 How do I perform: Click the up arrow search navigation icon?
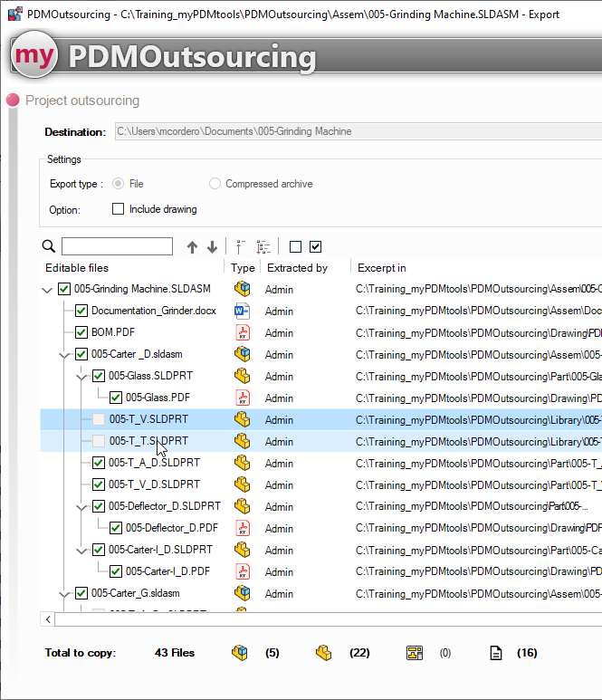coord(192,247)
